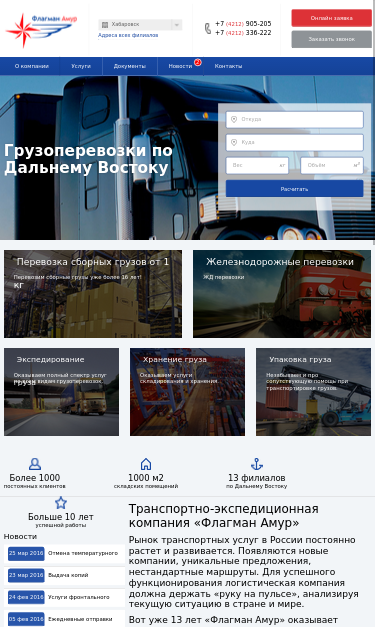Click the Рассчитать button
This screenshot has height=627, width=375.
pos(294,189)
